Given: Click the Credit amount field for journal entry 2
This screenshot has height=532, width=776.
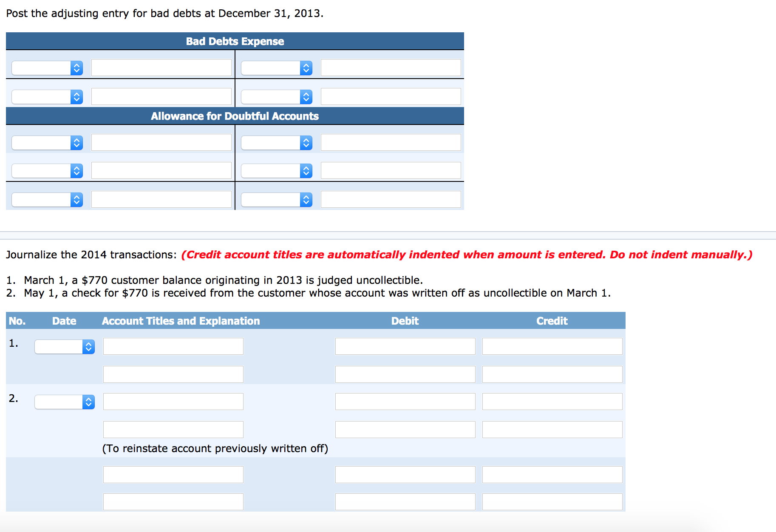Looking at the screenshot, I should (x=552, y=401).
